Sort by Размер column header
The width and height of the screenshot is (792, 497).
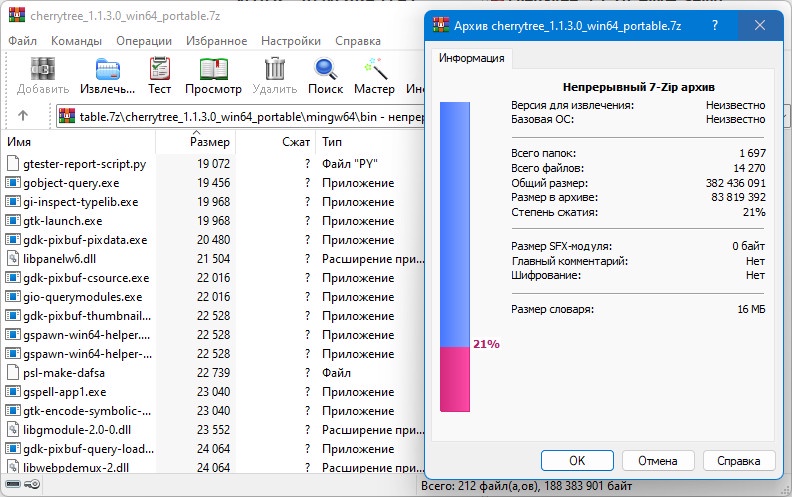[196, 142]
